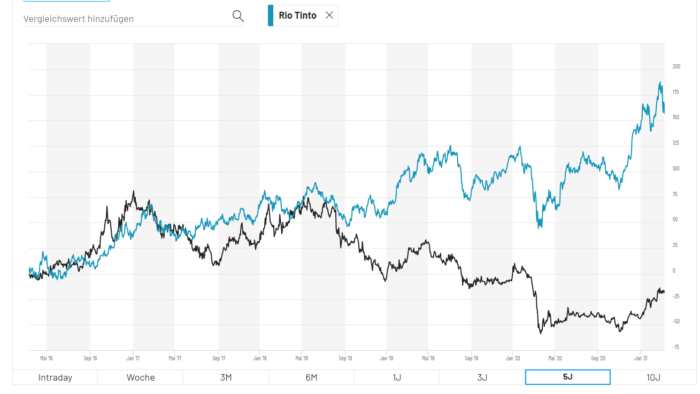Click the Jan 18 x-axis marker
The image size is (700, 394).
[260, 358]
